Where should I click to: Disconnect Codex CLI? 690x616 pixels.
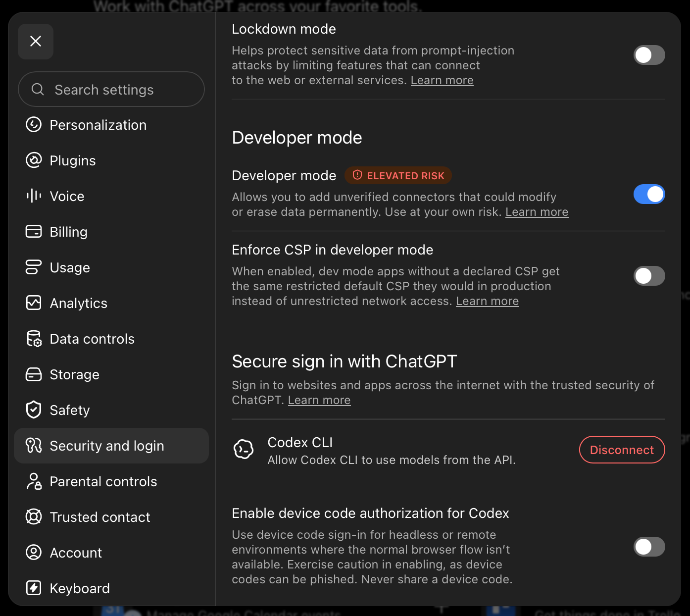(622, 450)
